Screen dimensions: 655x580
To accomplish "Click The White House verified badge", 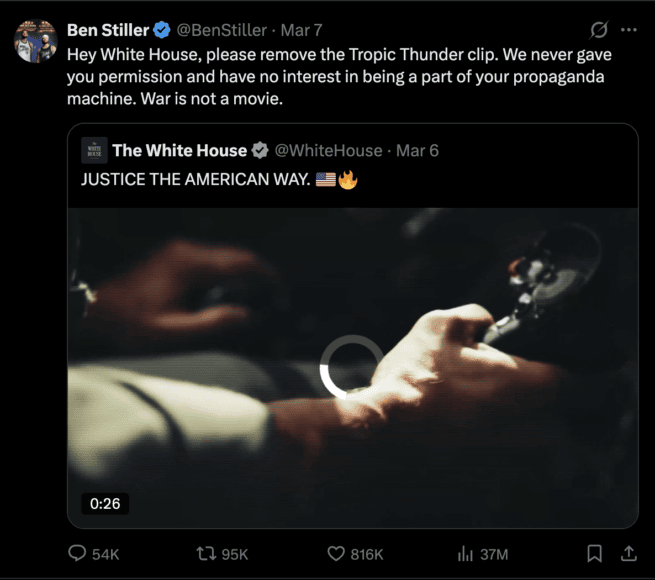I will click(260, 150).
